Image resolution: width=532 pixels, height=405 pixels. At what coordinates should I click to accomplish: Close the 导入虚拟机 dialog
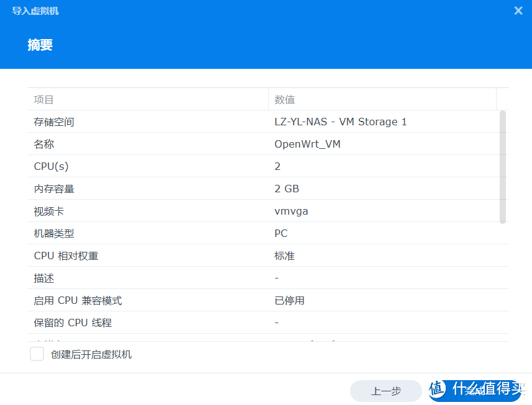point(518,10)
